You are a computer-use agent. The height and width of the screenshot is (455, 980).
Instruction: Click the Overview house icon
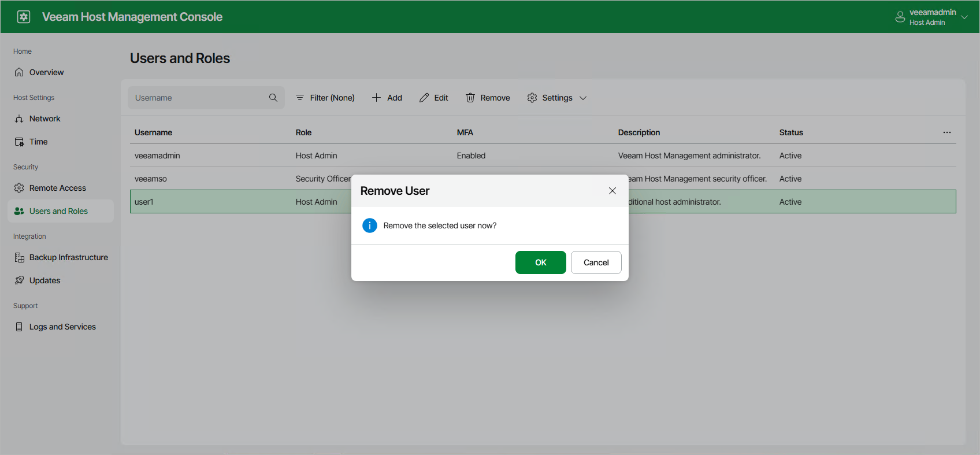point(19,72)
